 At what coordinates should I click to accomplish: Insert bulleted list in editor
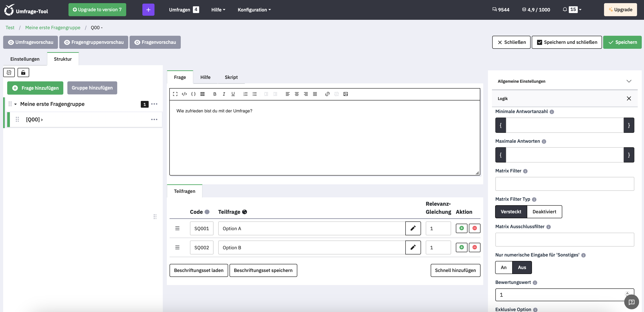pos(254,94)
